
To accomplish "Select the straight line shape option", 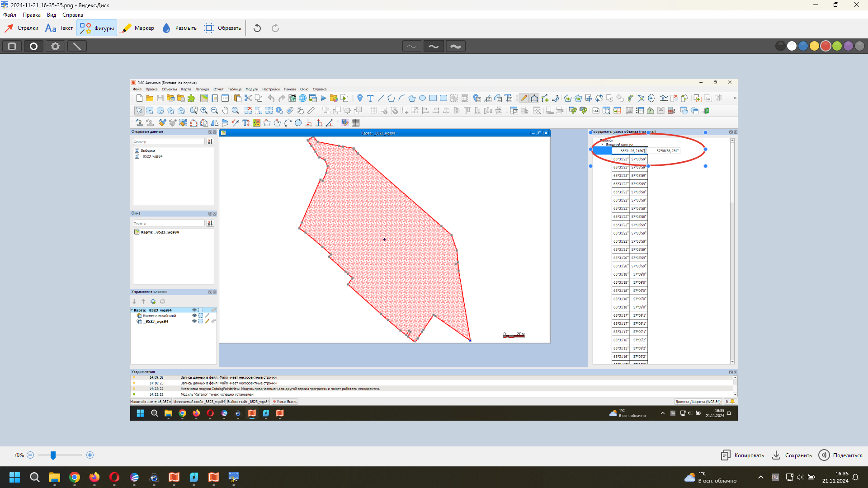I will click(77, 46).
